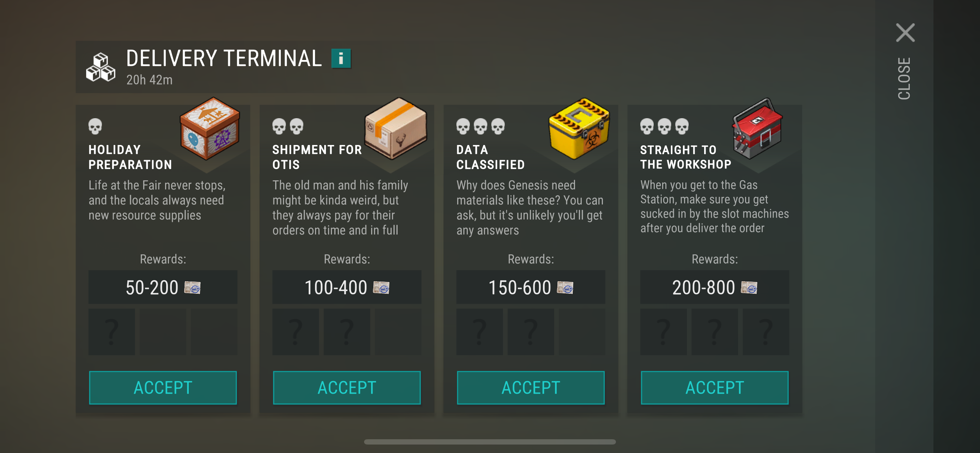Screen dimensions: 980x453
Task: Tap the Shipment for Otis cardboard box
Action: (395, 128)
